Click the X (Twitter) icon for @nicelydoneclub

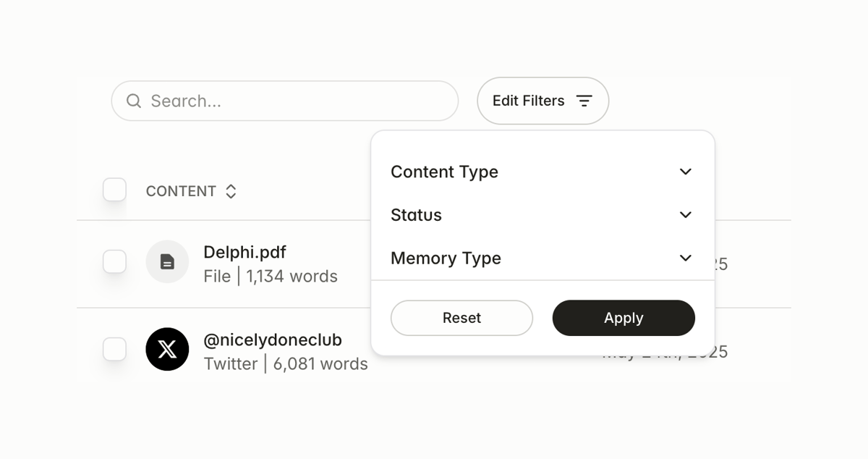tap(167, 349)
